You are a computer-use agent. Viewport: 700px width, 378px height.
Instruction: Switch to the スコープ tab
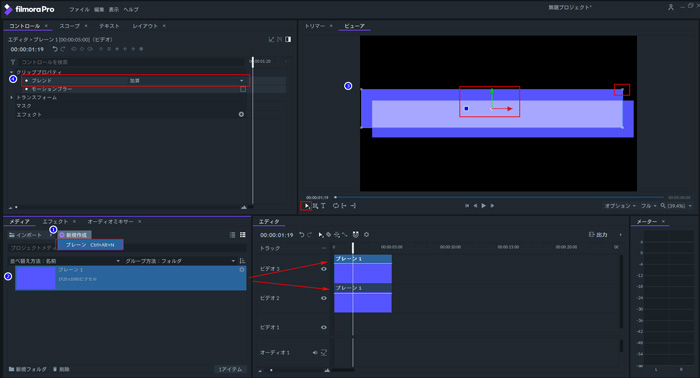coord(70,26)
